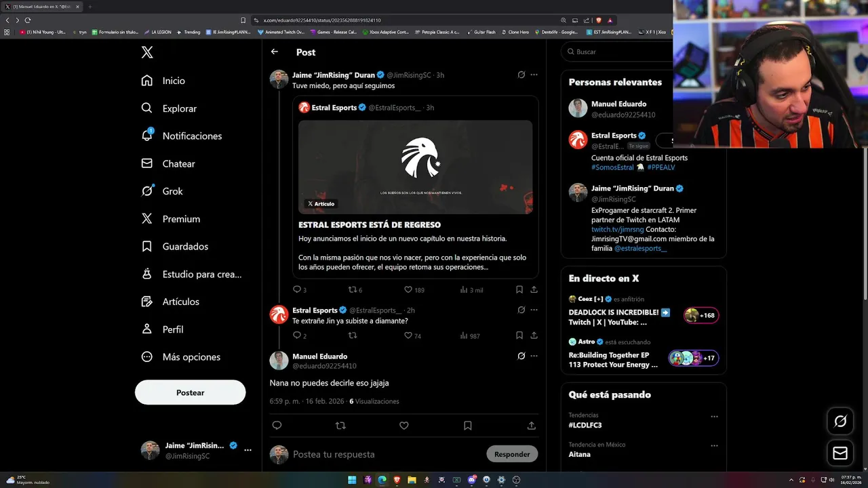Image resolution: width=868 pixels, height=488 pixels.
Task: Like Manuel Eduardo's main post
Action: tap(403, 426)
